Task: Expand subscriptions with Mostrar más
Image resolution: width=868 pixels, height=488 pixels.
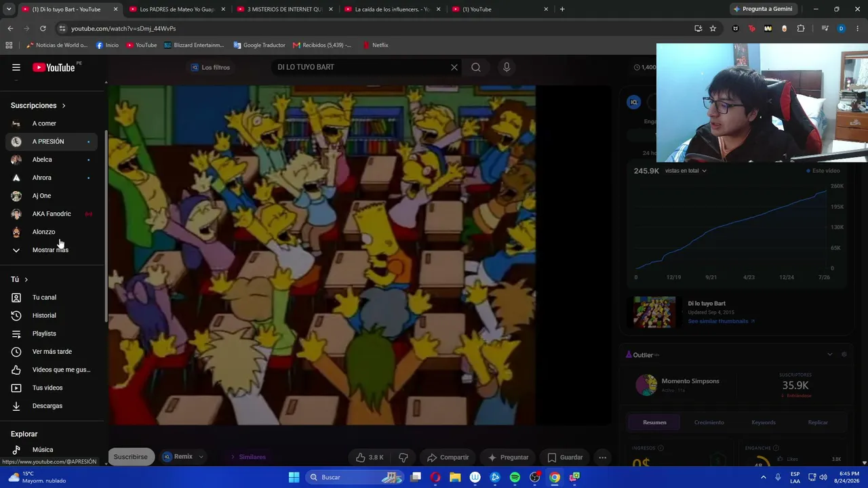Action: (x=53, y=250)
